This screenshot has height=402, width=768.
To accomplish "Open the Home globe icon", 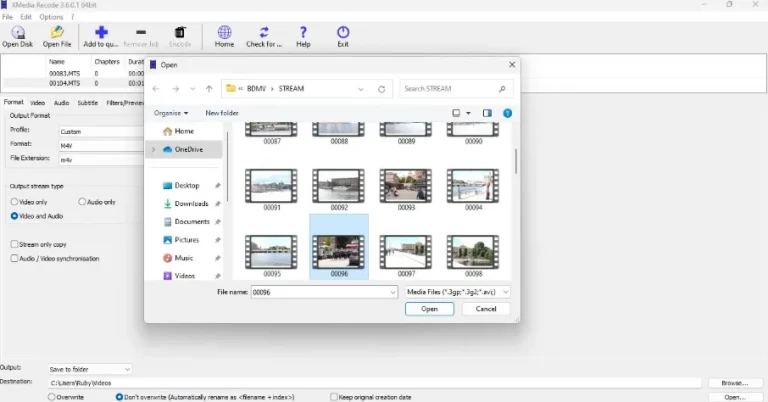I will tap(224, 33).
